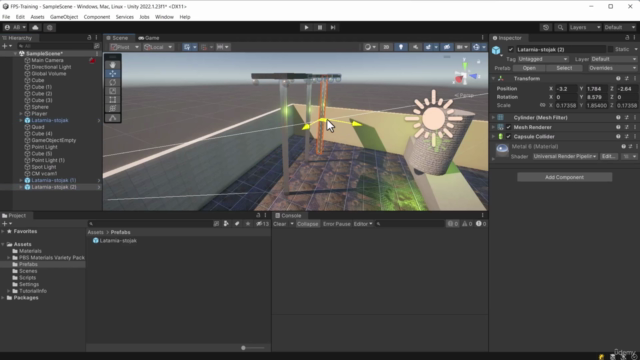Viewport: 640px width, 360px height.
Task: Click the Play button
Action: coord(306,27)
